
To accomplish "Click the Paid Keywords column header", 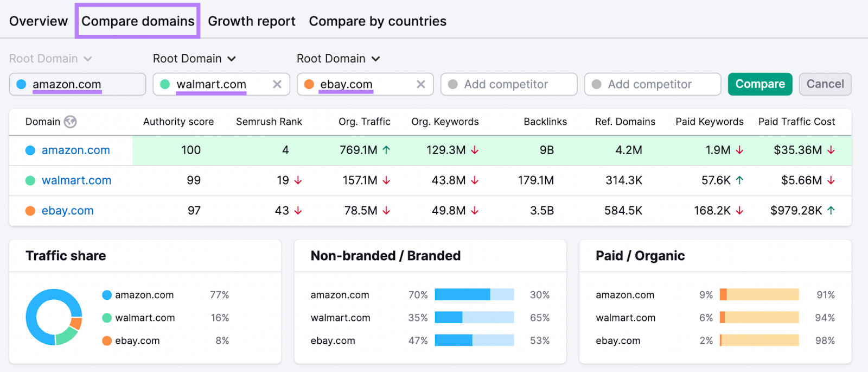I will (710, 122).
